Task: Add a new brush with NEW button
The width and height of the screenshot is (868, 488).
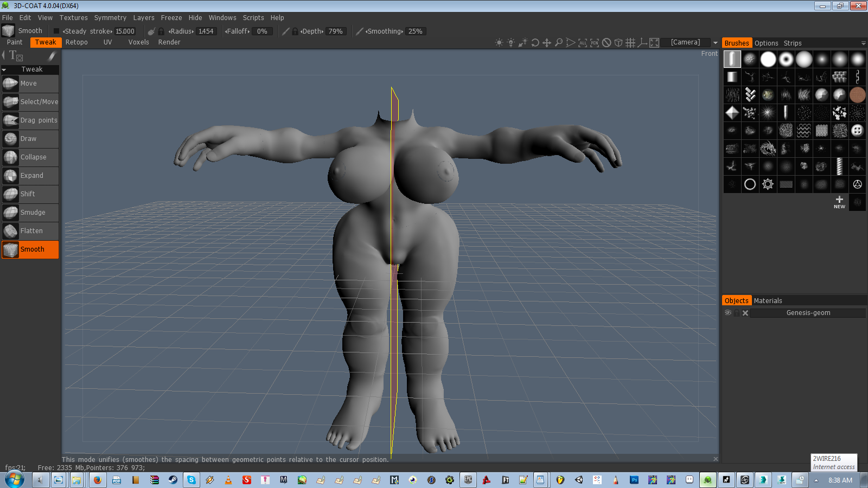Action: [839, 202]
